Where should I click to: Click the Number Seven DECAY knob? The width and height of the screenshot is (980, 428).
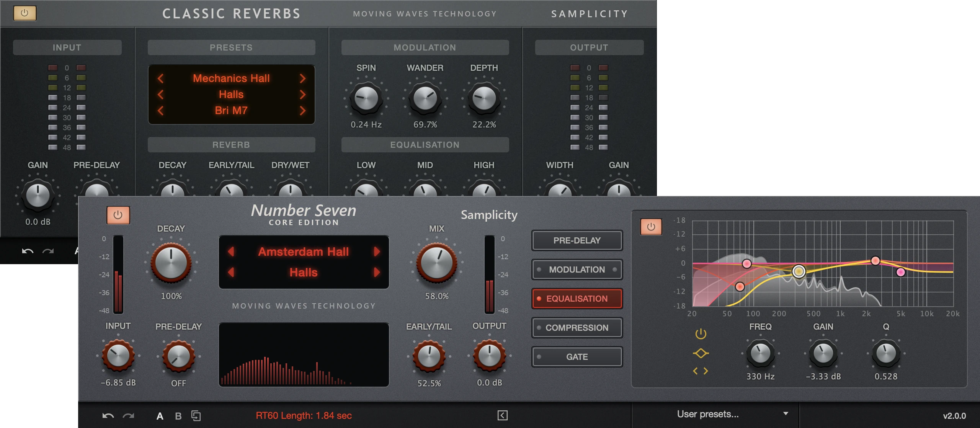171,263
